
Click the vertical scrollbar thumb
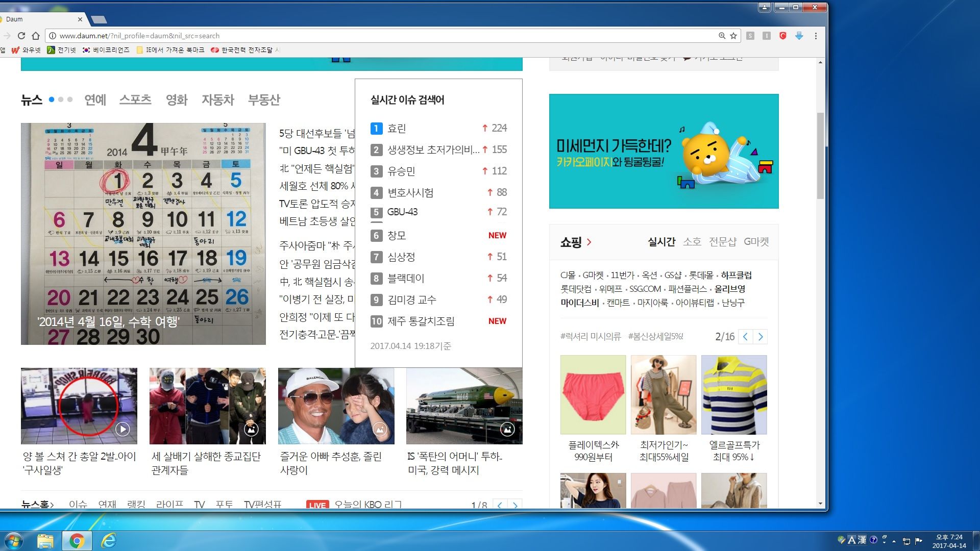pos(820,156)
